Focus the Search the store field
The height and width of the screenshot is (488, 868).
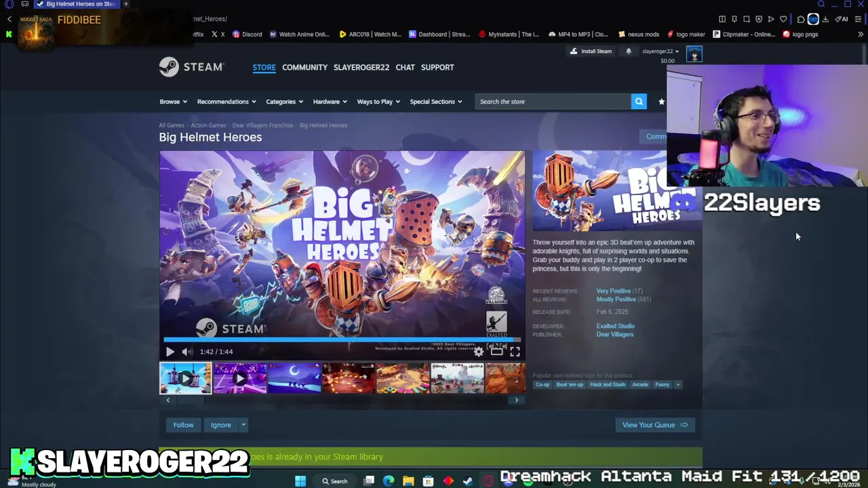tap(553, 102)
